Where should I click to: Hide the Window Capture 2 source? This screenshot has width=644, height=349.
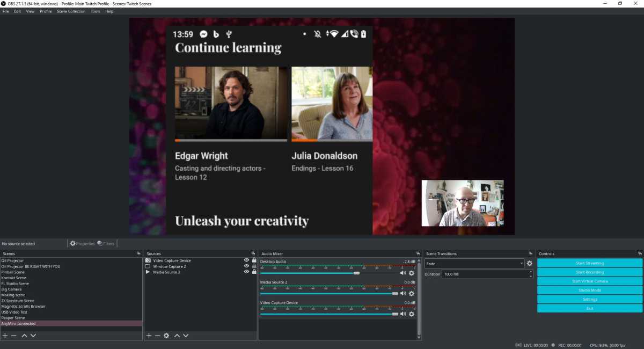pyautogui.click(x=246, y=266)
